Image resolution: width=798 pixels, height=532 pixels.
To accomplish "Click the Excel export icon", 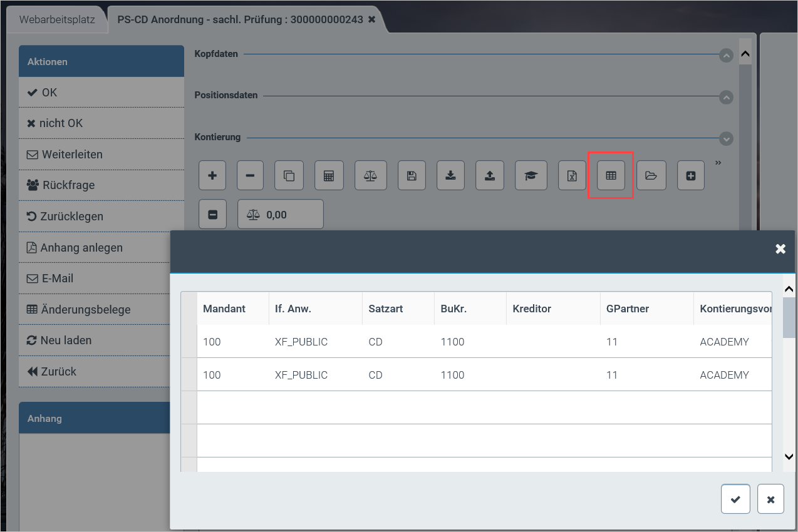I will (572, 176).
